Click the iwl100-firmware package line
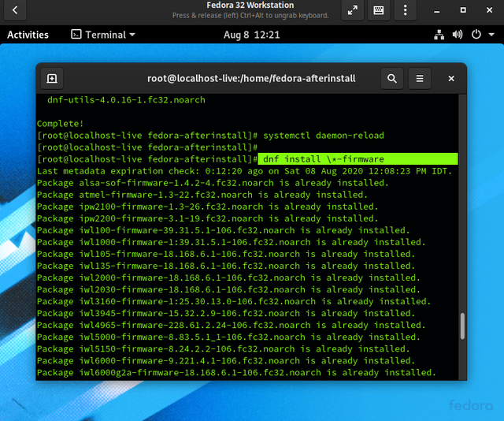Viewport: 504px width, 421px height. click(x=223, y=230)
